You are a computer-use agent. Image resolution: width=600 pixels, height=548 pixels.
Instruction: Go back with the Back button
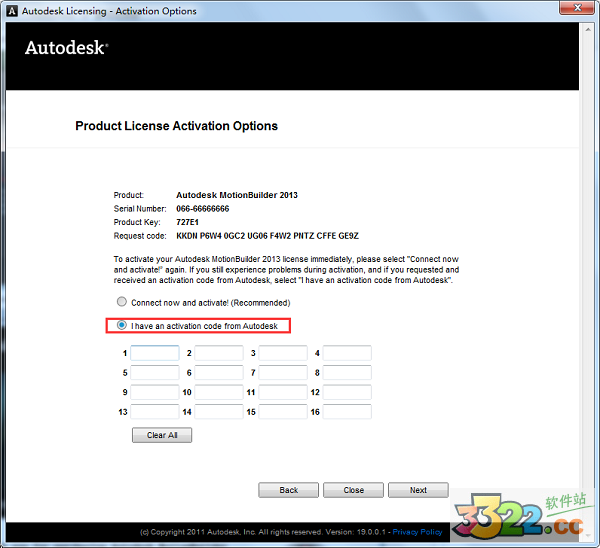click(x=289, y=490)
